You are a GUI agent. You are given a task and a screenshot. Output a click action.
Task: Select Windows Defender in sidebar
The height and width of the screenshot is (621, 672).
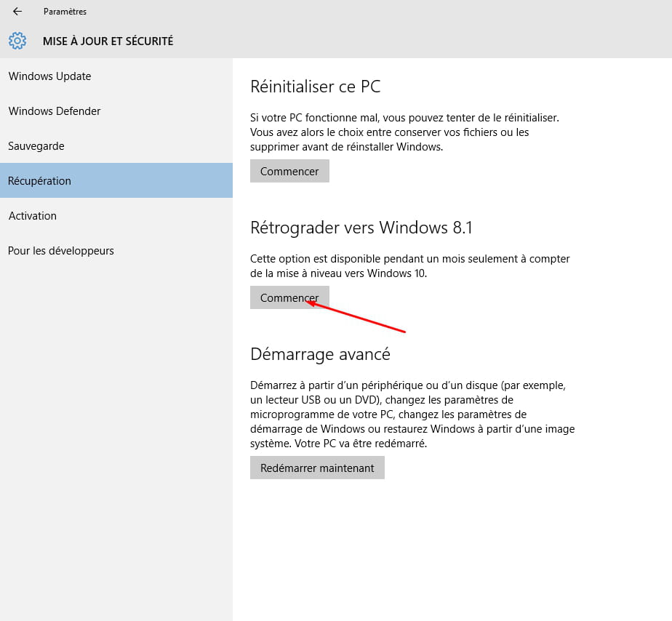coord(116,111)
